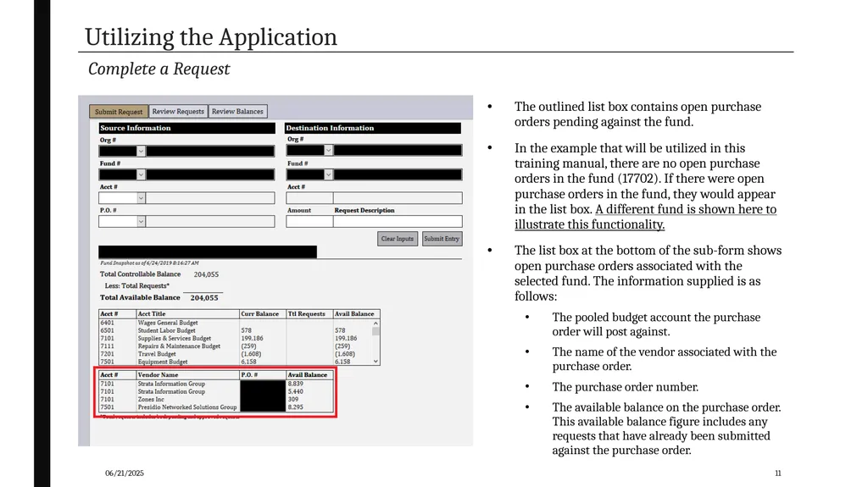Click the Clear Inputs button

tap(398, 239)
